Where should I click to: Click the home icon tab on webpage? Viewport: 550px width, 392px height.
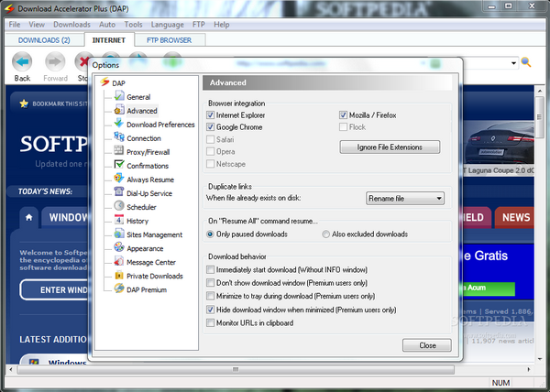point(29,217)
